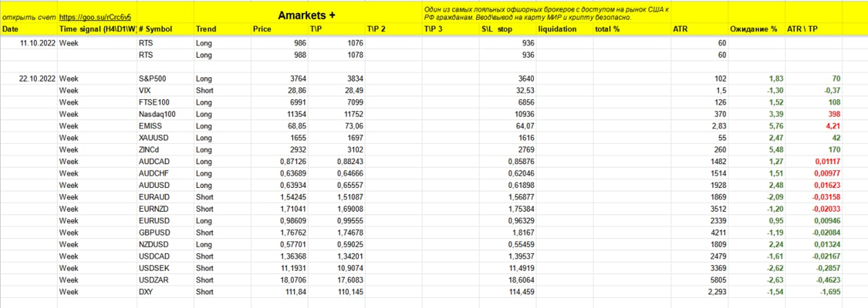Click the XAUUSD stop value 1616
The width and height of the screenshot is (868, 308).
pyautogui.click(x=525, y=137)
